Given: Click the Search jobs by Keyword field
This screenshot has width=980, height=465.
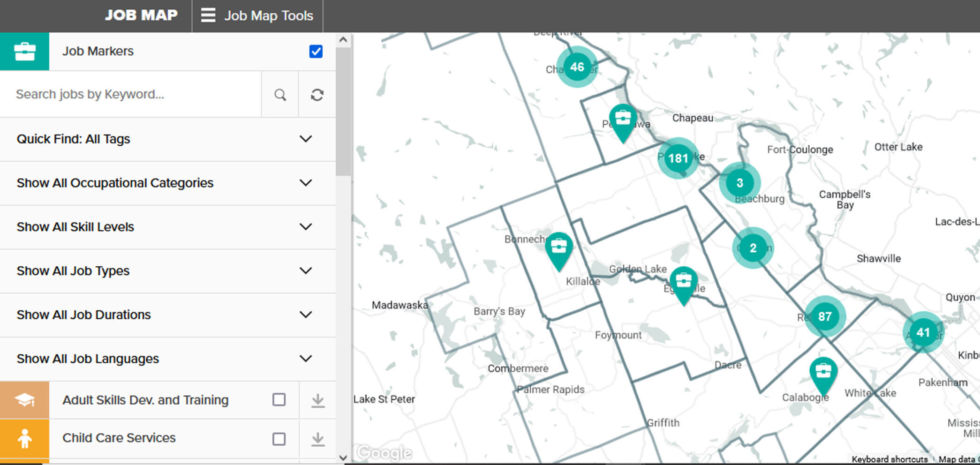Looking at the screenshot, I should click(130, 94).
